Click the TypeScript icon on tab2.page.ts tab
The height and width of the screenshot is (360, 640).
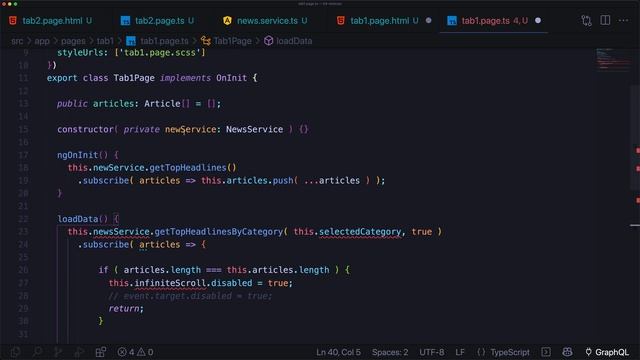125,21
